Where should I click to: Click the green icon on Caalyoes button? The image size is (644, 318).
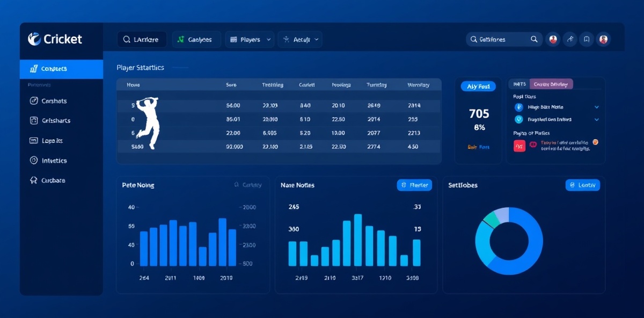click(x=181, y=40)
